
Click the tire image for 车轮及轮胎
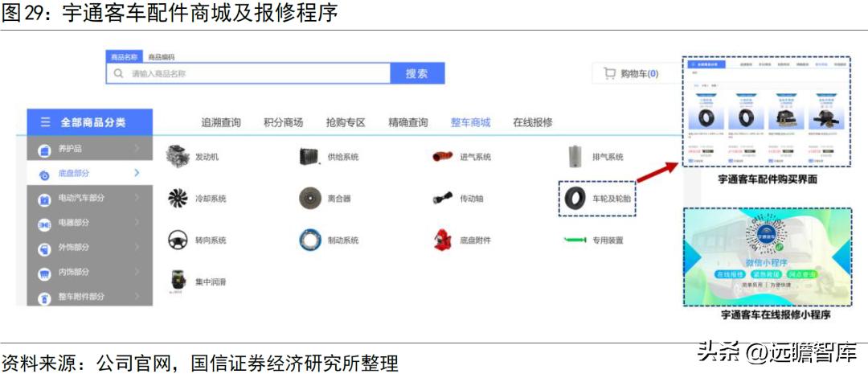[575, 199]
